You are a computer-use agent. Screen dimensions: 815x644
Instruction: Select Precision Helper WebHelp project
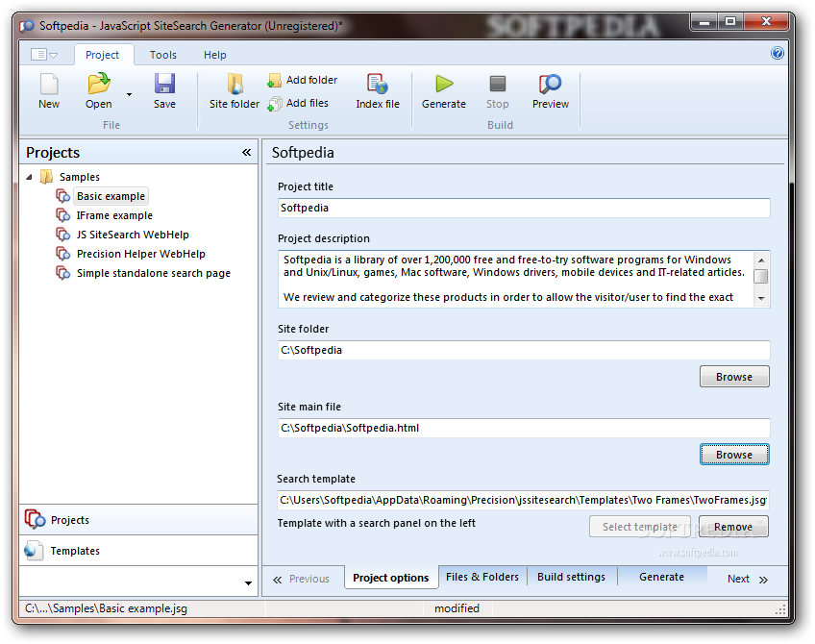click(141, 254)
